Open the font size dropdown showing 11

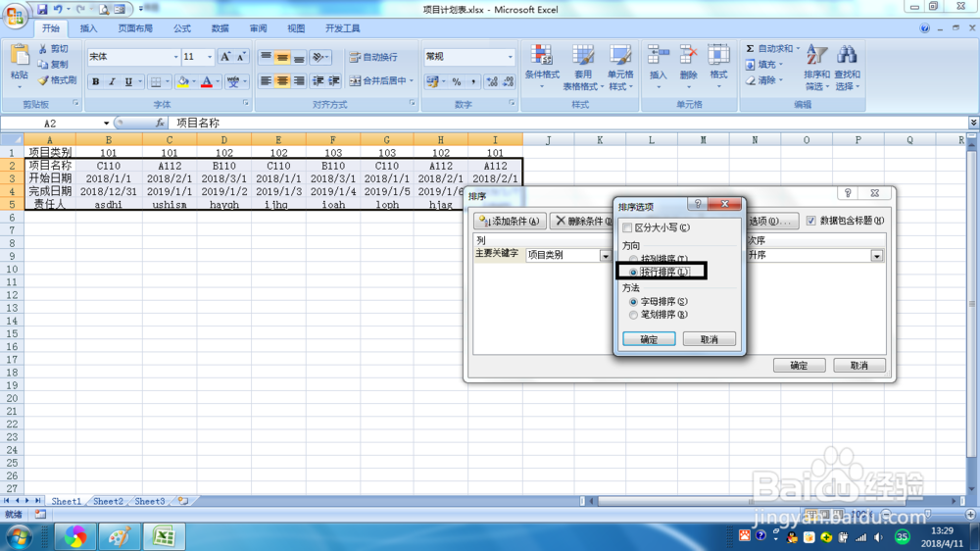tap(210, 57)
